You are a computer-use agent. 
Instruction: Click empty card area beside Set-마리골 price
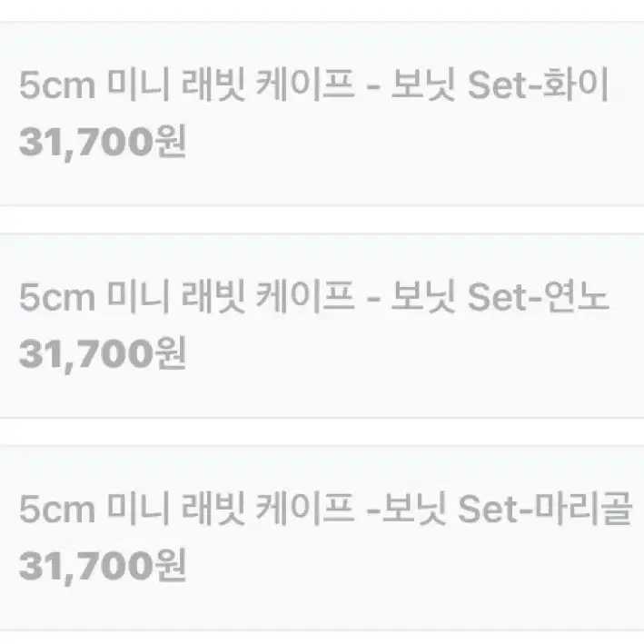411,567
